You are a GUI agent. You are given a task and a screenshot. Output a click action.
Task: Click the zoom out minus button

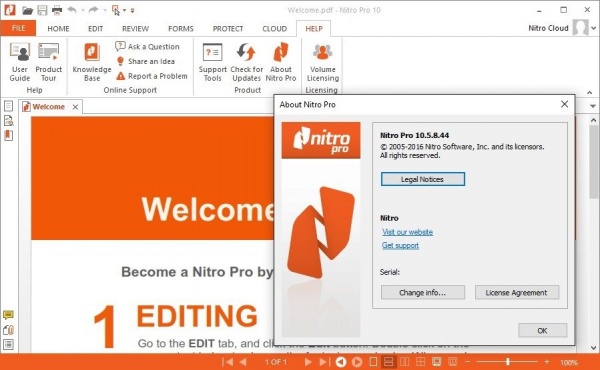[x=467, y=362]
